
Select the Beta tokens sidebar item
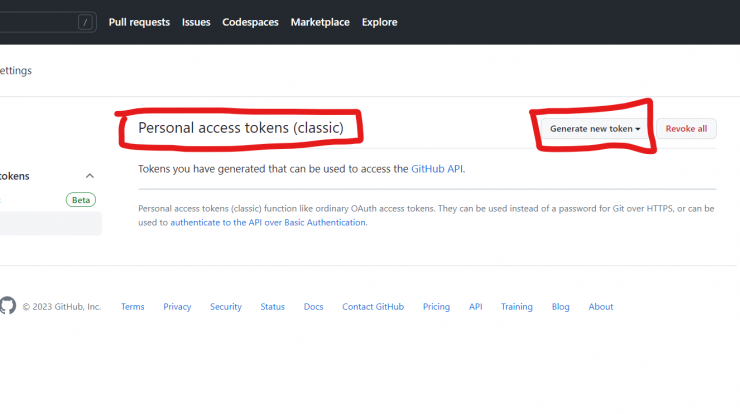[x=50, y=200]
